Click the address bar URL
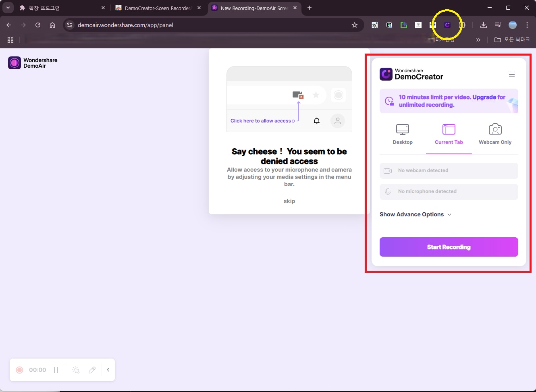This screenshot has height=392, width=536. (x=125, y=25)
